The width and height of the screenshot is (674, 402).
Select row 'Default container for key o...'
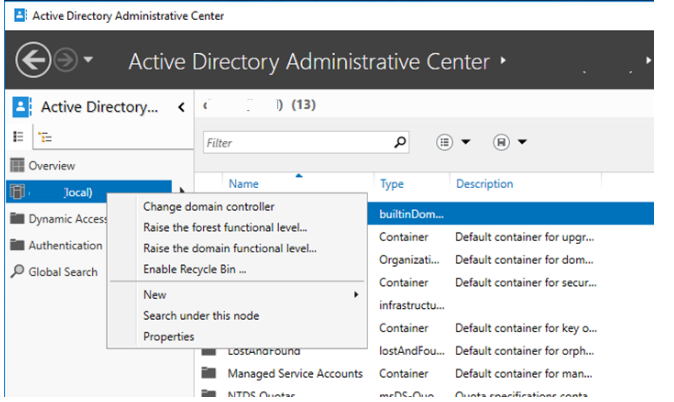click(x=526, y=328)
